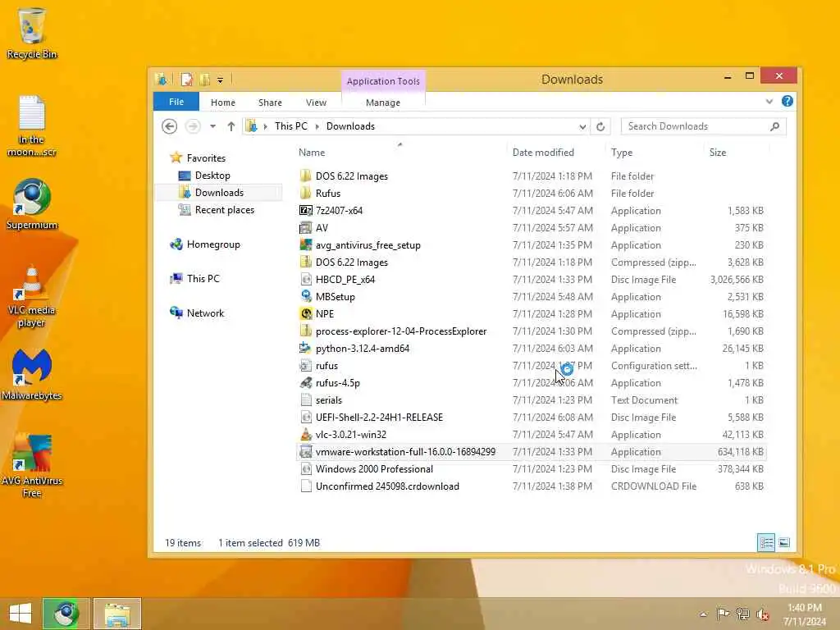The image size is (840, 630).
Task: Open the File menu
Action: 176,102
